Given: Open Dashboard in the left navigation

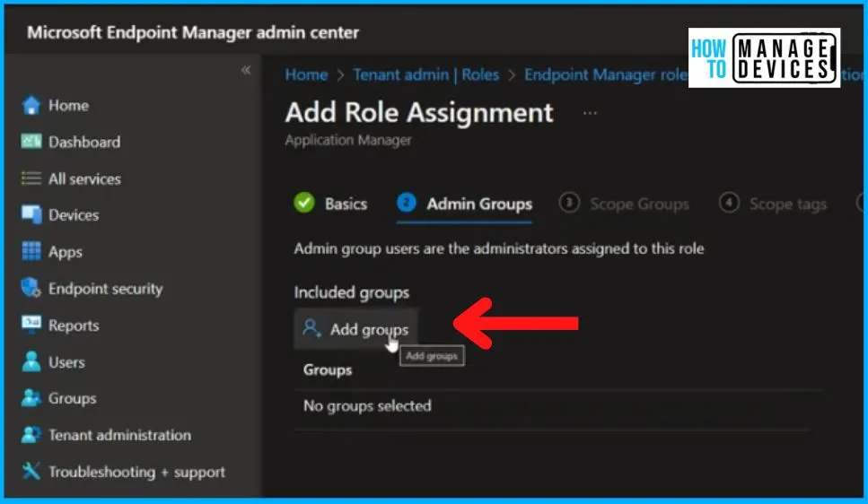Looking at the screenshot, I should coord(84,143).
